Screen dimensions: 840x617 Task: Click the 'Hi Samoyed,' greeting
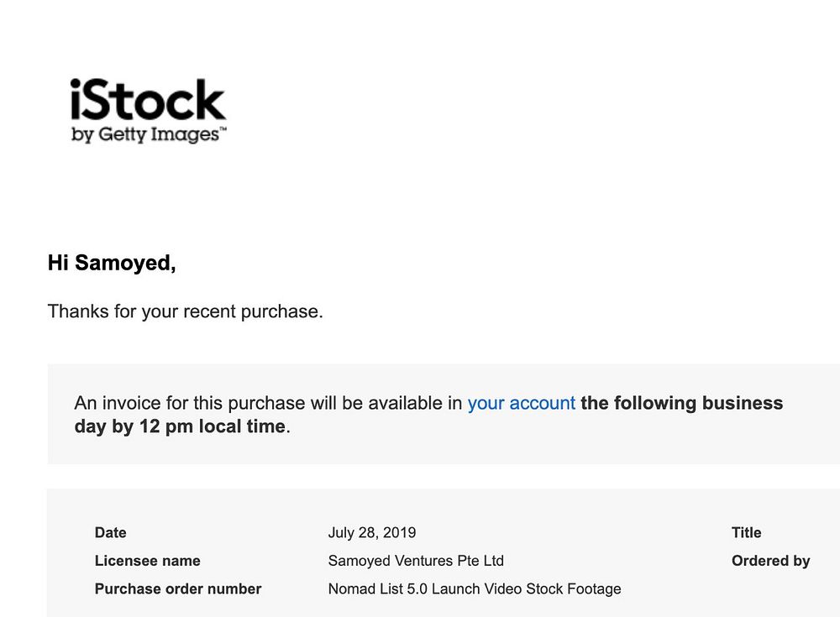coord(112,263)
